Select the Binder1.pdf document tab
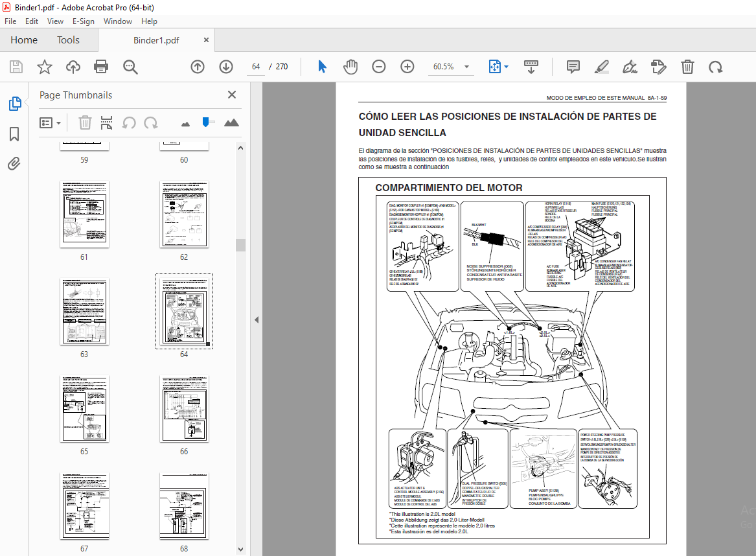Viewport: 756px width, 556px height. 156,41
